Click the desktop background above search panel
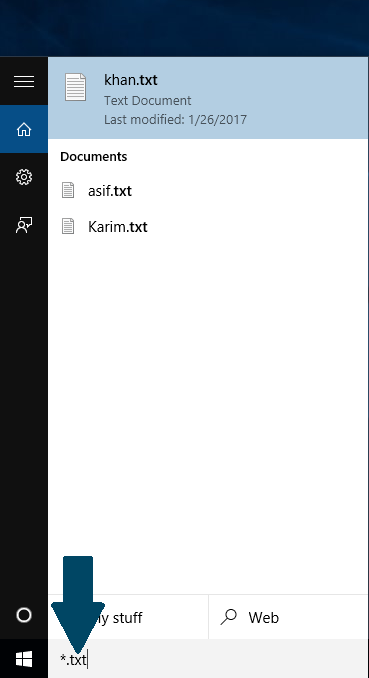 pyautogui.click(x=184, y=28)
